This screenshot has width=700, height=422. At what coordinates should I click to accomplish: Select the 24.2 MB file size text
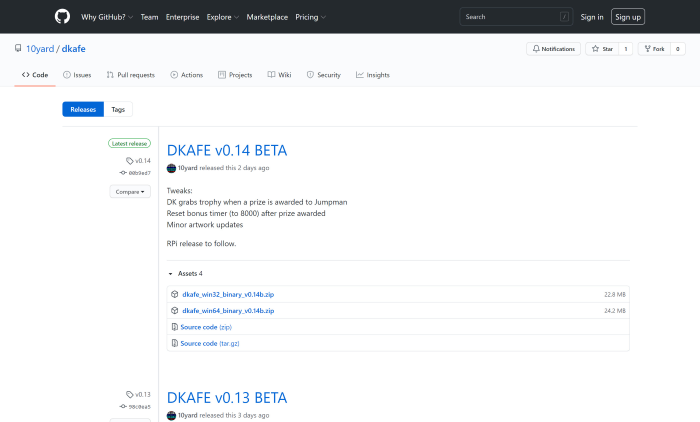coord(615,311)
